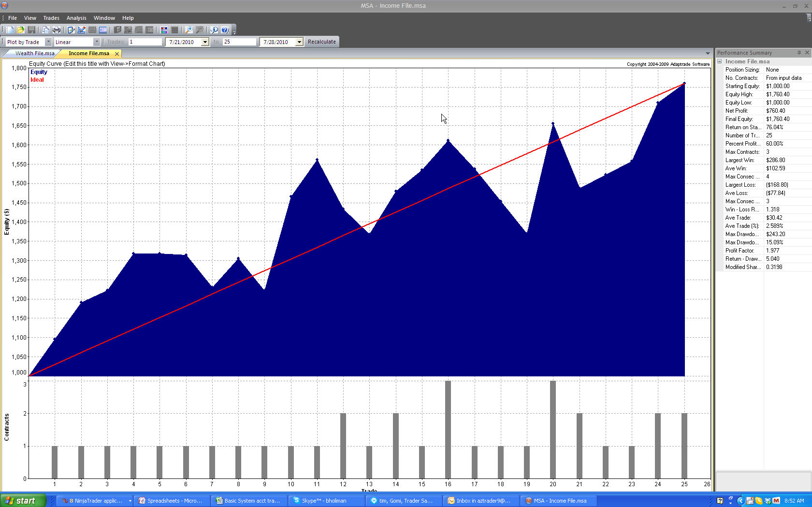Click the Zoom Out magnifier icon

tap(200, 30)
